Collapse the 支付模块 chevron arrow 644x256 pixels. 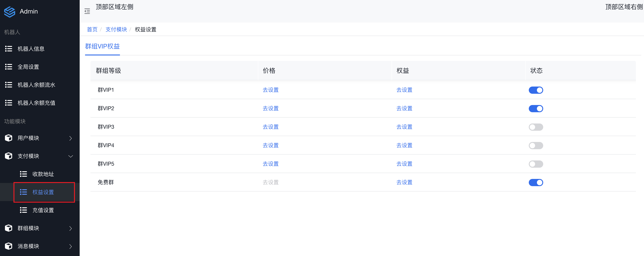[70, 156]
